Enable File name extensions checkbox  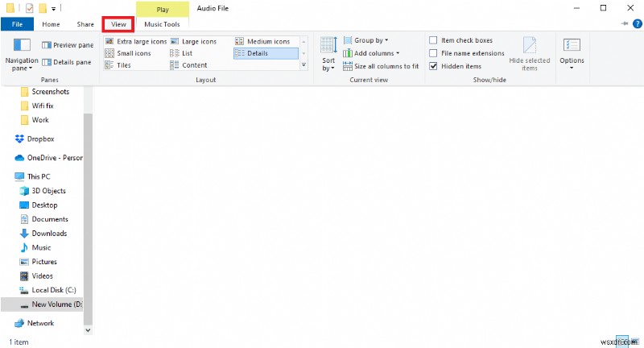tap(433, 53)
